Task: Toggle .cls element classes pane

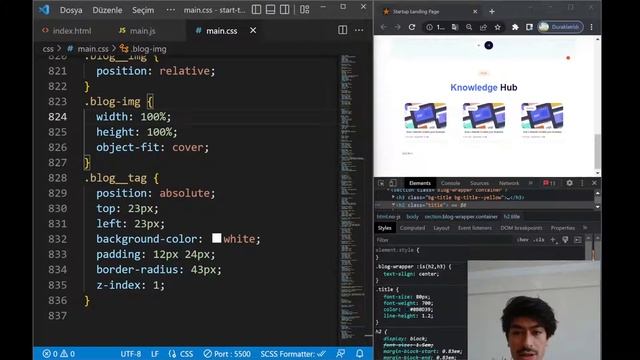Action: pos(539,240)
